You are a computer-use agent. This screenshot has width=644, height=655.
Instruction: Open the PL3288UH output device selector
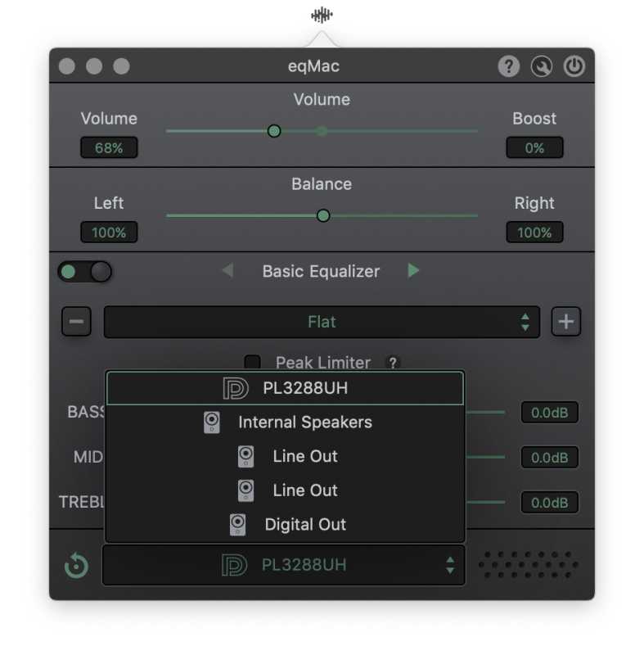(x=284, y=565)
